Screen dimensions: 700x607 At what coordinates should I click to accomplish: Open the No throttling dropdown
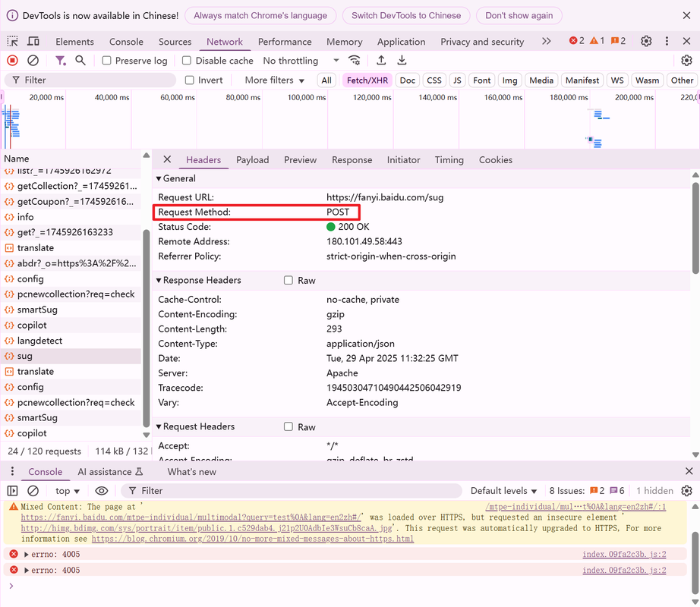point(301,60)
